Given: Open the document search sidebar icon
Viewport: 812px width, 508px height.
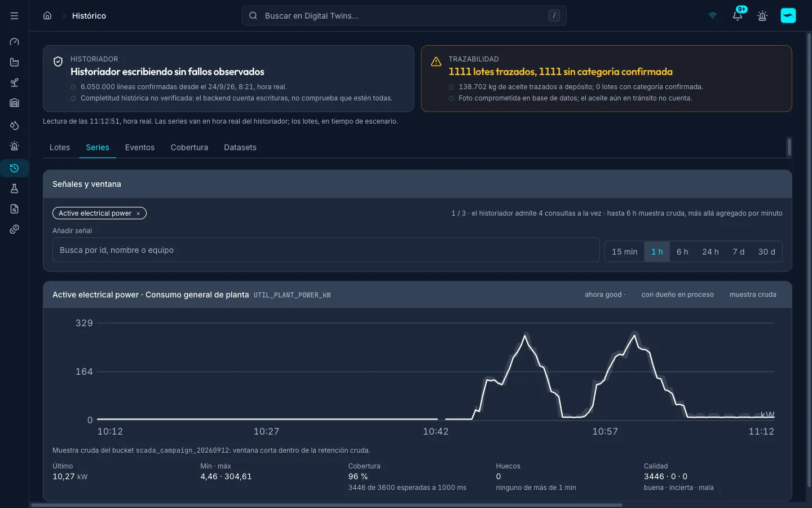Looking at the screenshot, I should (x=15, y=209).
